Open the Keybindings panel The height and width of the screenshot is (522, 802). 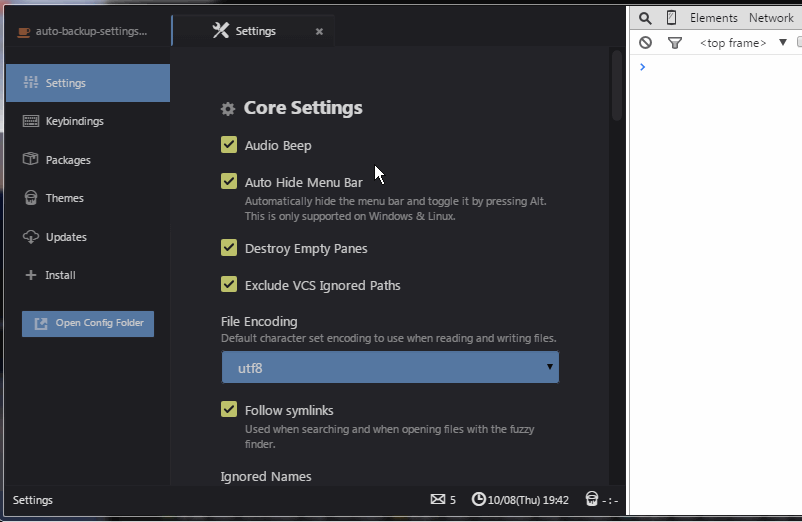tap(88, 121)
